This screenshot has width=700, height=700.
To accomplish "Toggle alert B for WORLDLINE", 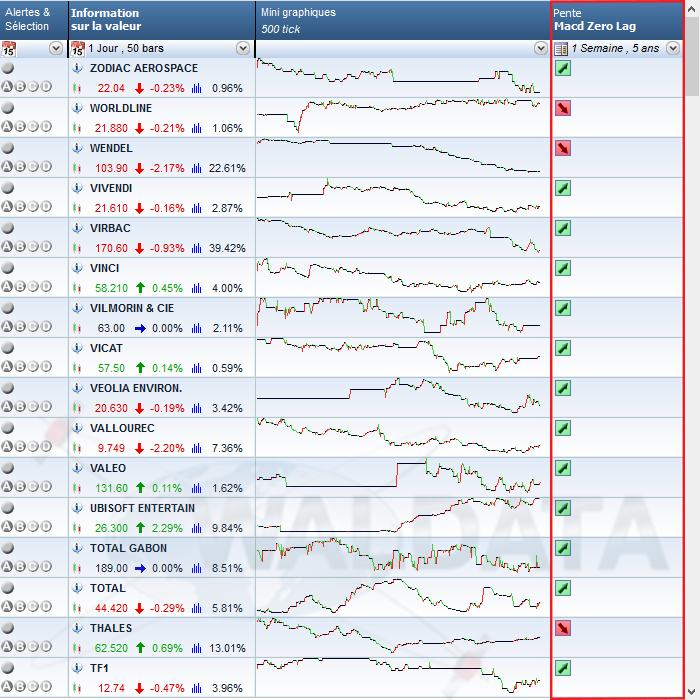I will pos(20,127).
